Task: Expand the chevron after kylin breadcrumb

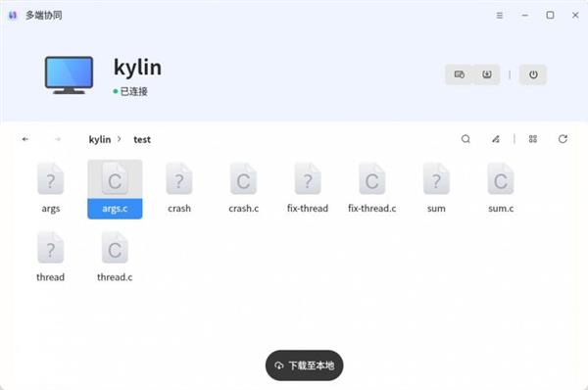Action: tap(120, 139)
